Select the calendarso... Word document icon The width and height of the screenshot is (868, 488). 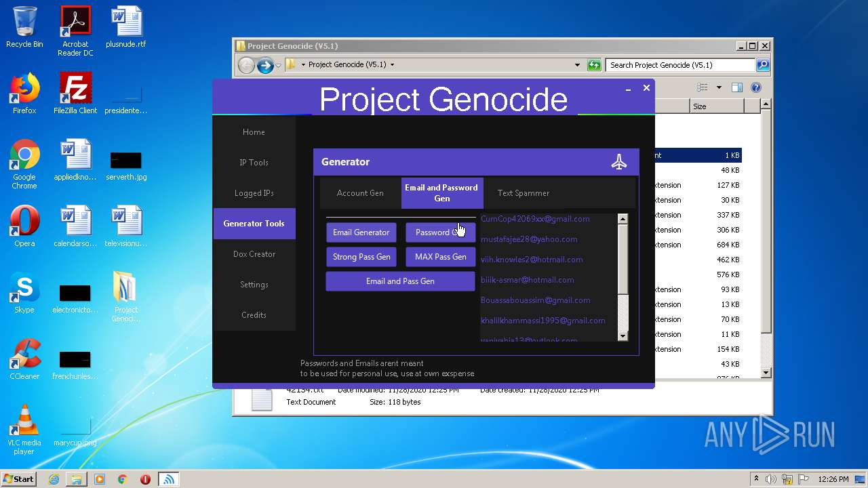(75, 226)
